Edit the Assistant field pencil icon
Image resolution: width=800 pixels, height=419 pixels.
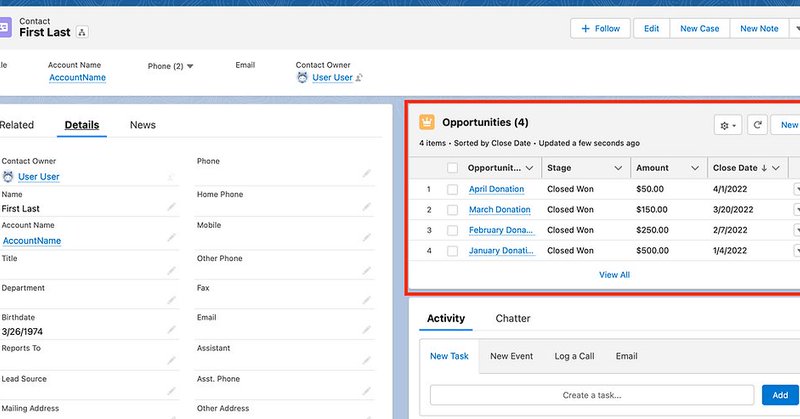click(x=366, y=360)
